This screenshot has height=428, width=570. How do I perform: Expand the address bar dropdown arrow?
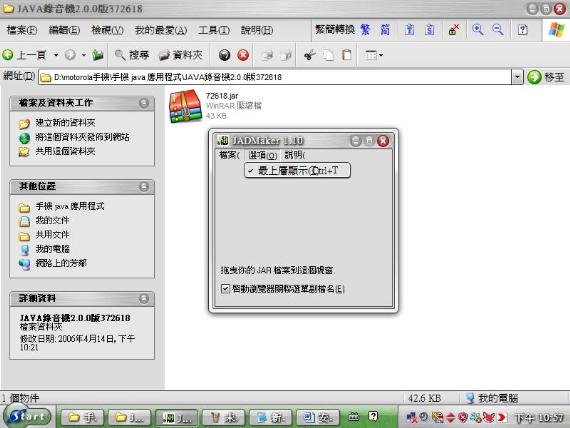click(x=517, y=77)
